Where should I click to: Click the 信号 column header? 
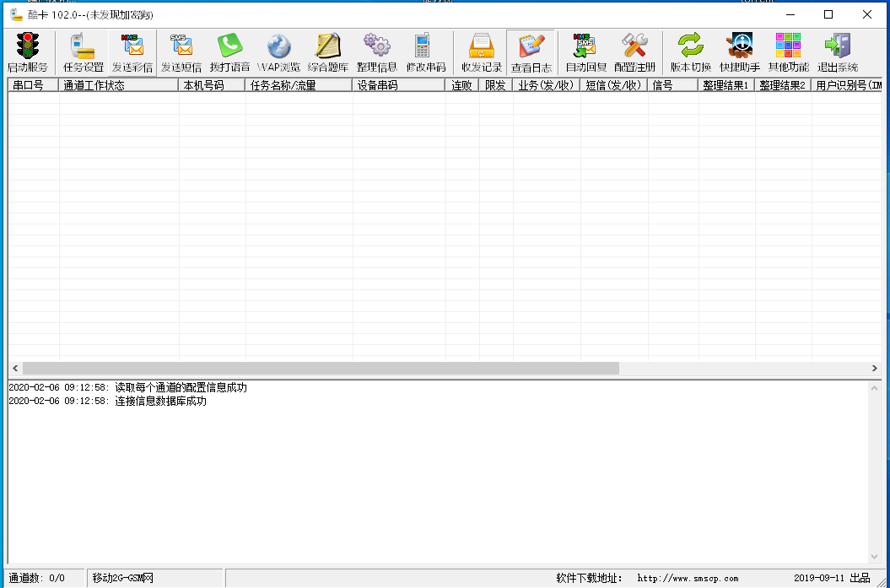tap(672, 85)
